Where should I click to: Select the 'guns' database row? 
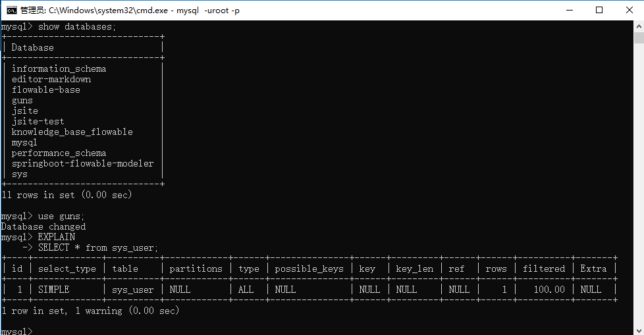(22, 101)
